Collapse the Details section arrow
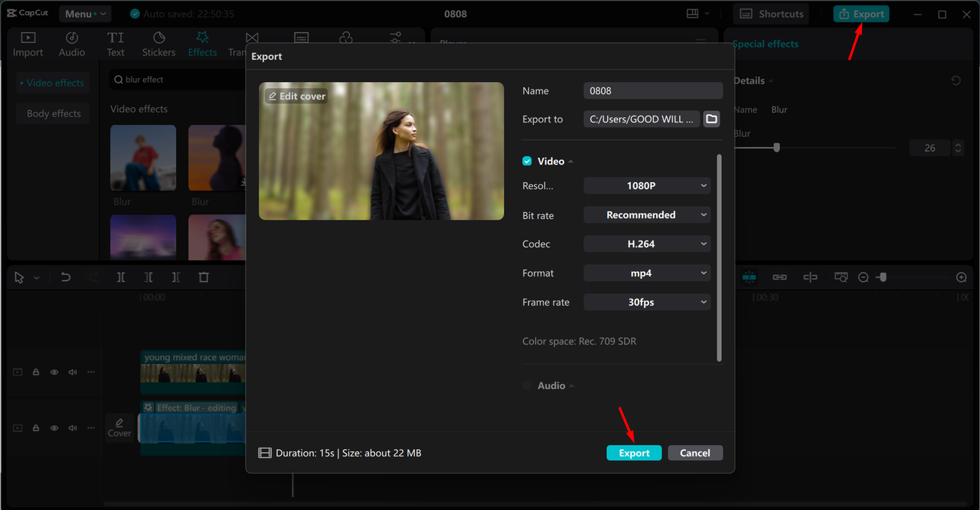 click(x=771, y=81)
